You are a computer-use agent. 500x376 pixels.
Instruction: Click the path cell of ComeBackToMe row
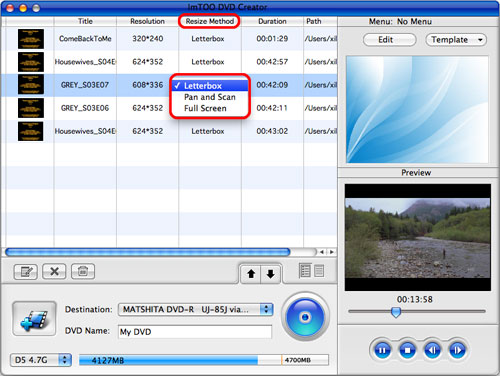pyautogui.click(x=320, y=39)
